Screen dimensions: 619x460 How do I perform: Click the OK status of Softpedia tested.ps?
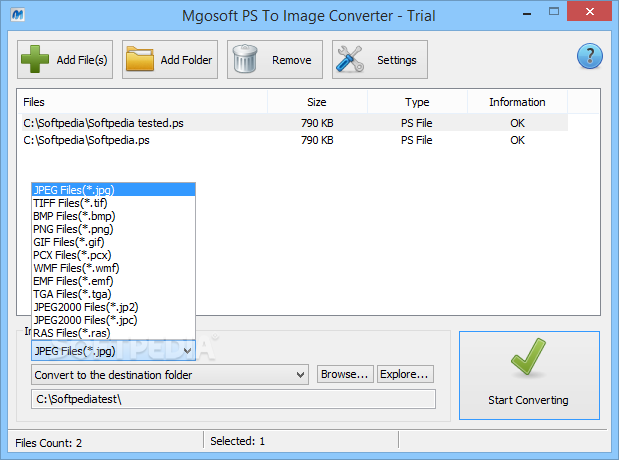518,123
